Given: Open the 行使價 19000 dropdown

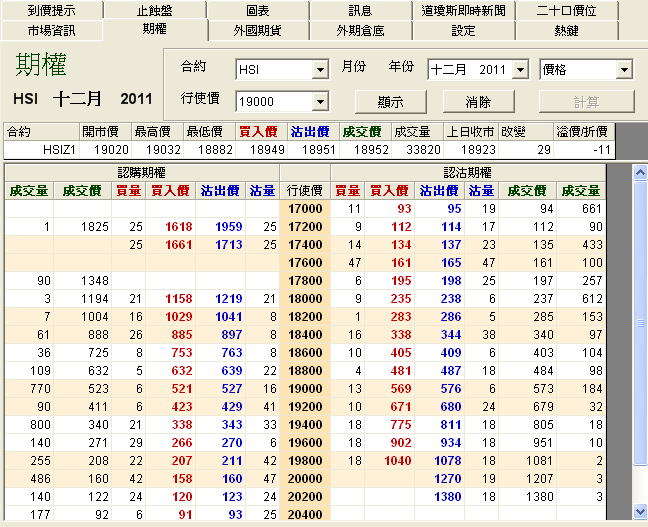Looking at the screenshot, I should pos(320,101).
